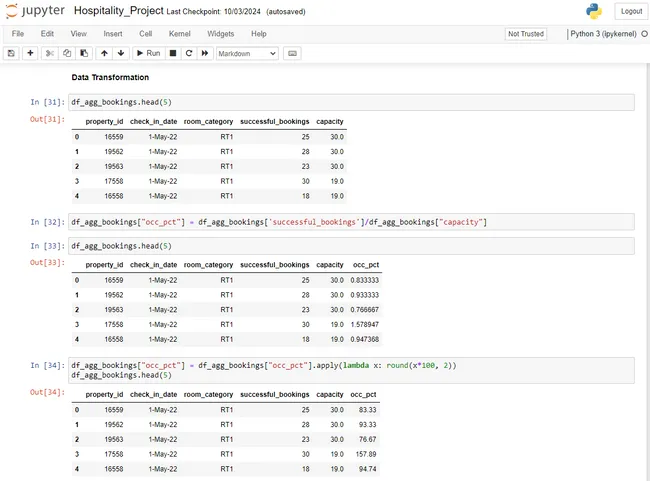This screenshot has width=650, height=481.
Task: Open cell type Markdown dropdown
Action: (x=247, y=53)
